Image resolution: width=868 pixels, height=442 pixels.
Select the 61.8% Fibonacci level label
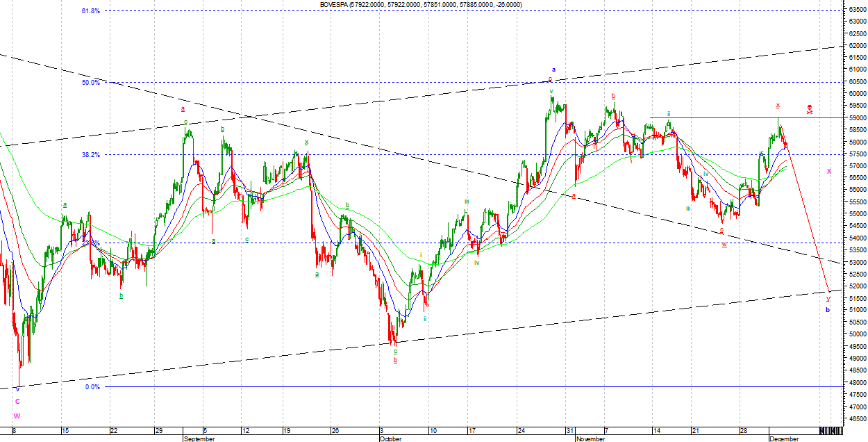[90, 10]
